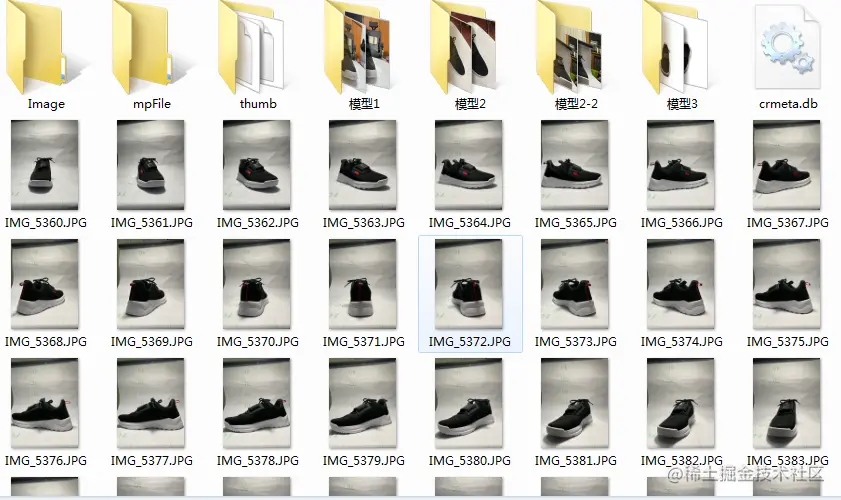Click the file name IMG_5372.JPG
Screen dimensions: 841x500
tap(470, 342)
